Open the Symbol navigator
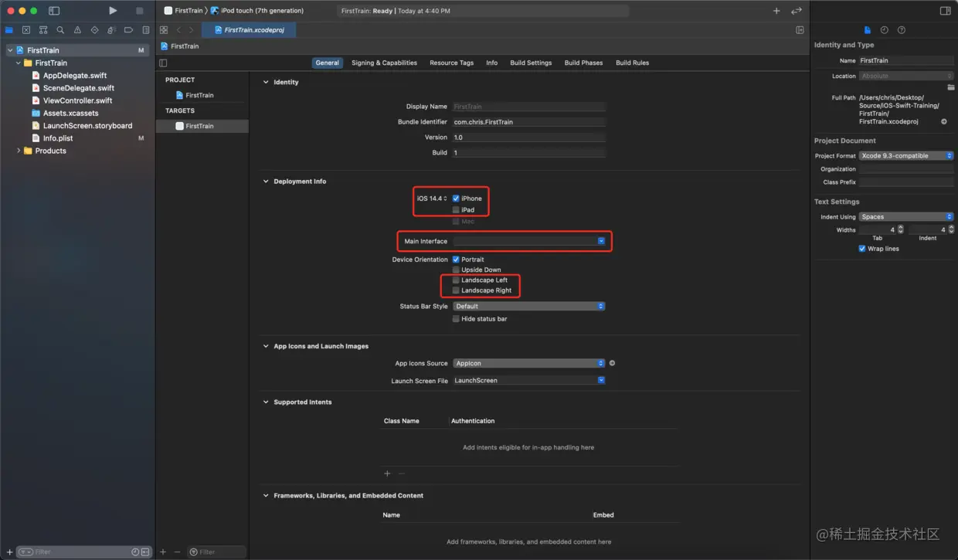 (43, 30)
